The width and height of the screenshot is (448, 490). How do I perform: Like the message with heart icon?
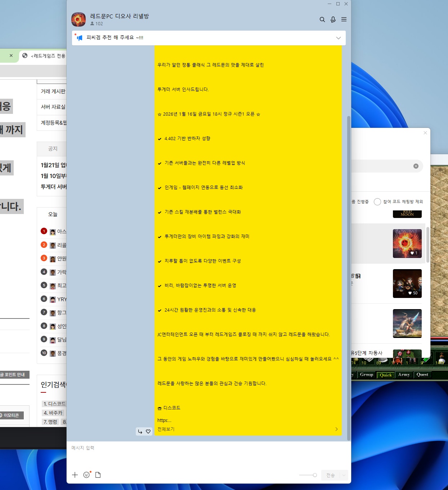(148, 431)
